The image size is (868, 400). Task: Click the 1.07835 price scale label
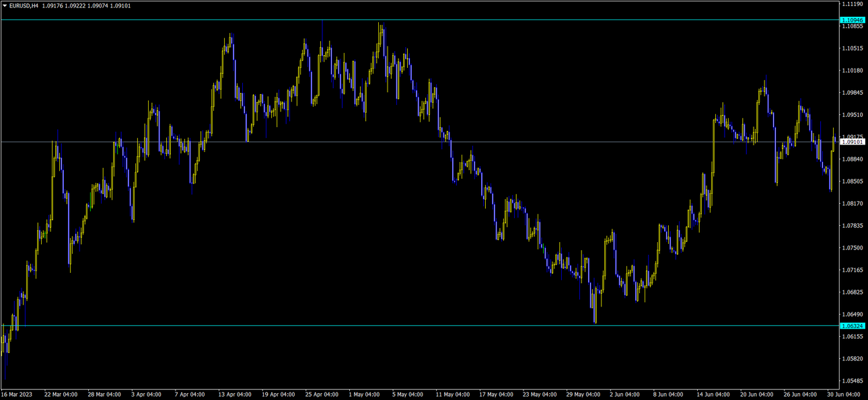click(x=853, y=226)
